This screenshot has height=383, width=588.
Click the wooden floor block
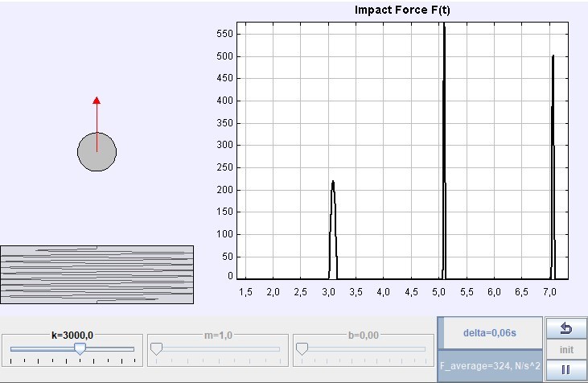[97, 274]
